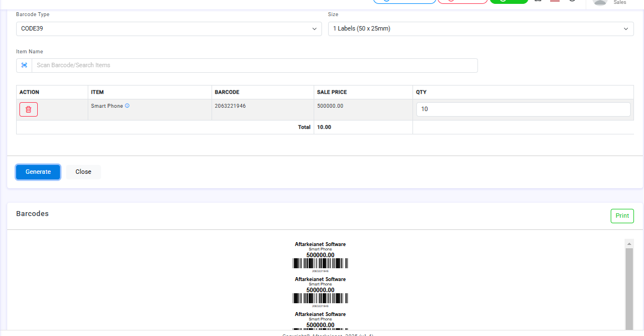This screenshot has height=336, width=644.
Task: Focus the Scan Barcode/Search Items field
Action: click(255, 66)
